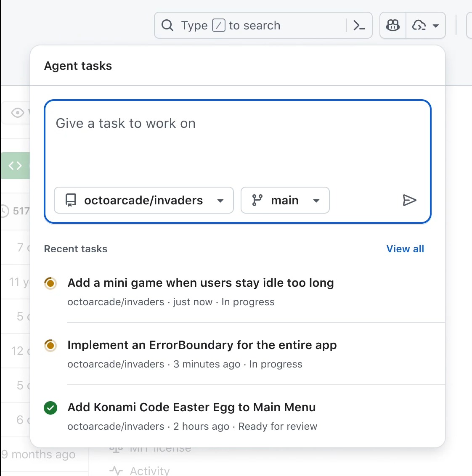Click the '9 months ago' timestamp

tap(38, 455)
